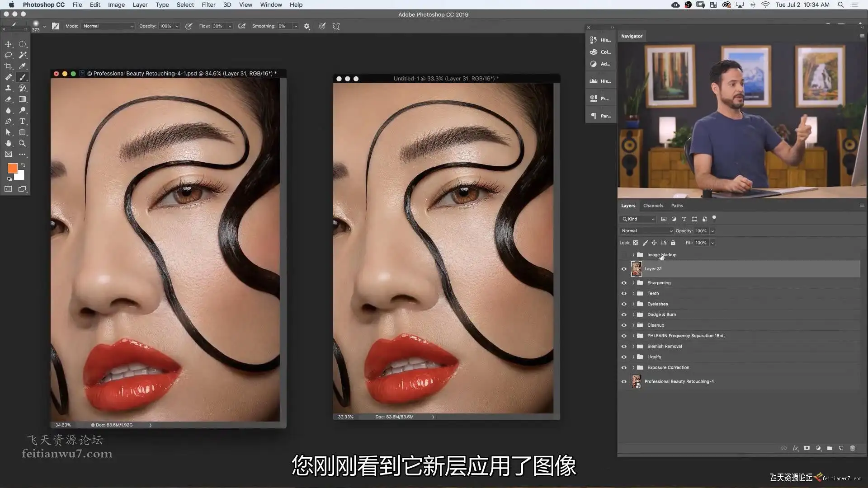Click the delete layer trash icon
The image size is (868, 488).
coord(853,448)
